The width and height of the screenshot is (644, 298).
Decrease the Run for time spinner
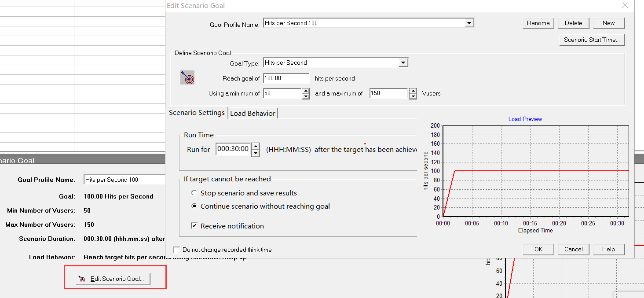(x=256, y=153)
